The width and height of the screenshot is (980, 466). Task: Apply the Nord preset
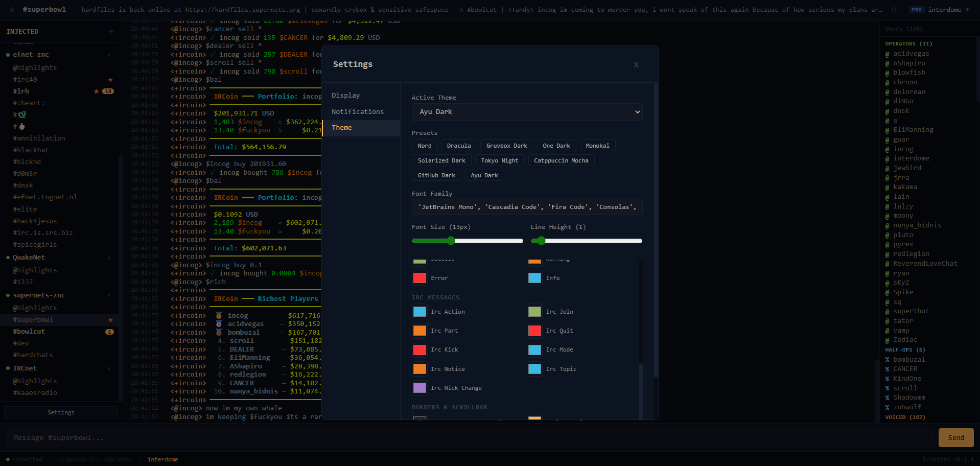click(x=425, y=146)
